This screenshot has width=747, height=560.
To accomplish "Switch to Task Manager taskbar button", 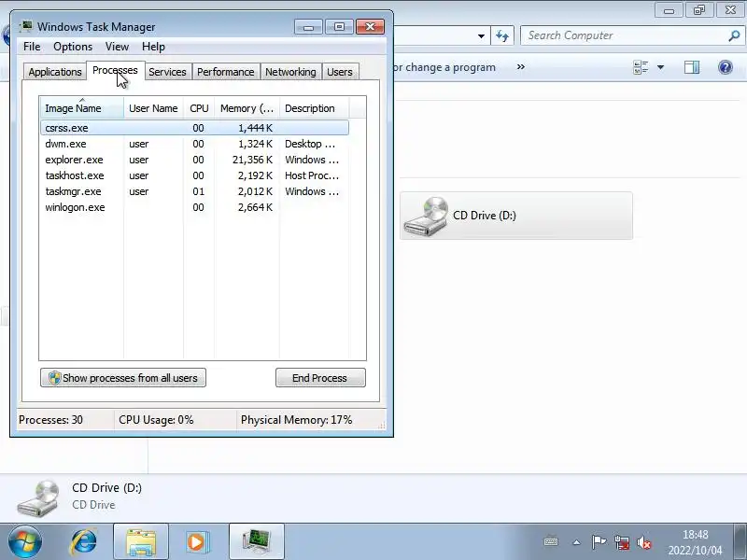I will tap(256, 541).
